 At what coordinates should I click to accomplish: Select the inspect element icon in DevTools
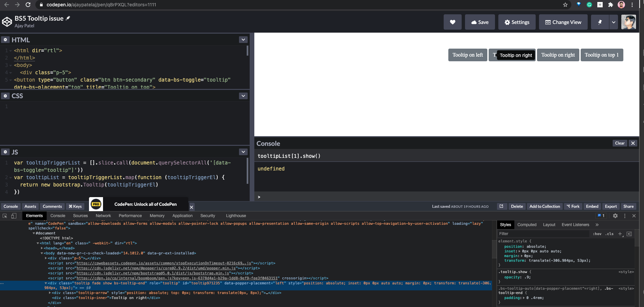(4, 216)
